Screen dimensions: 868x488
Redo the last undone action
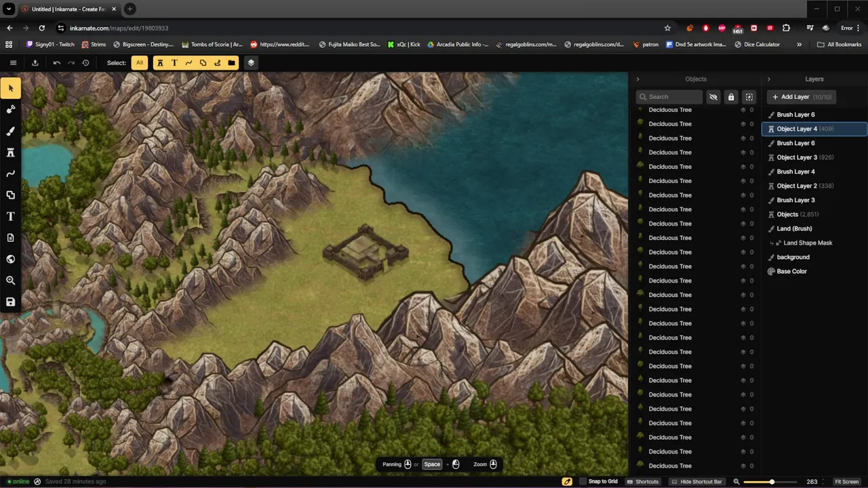[71, 62]
